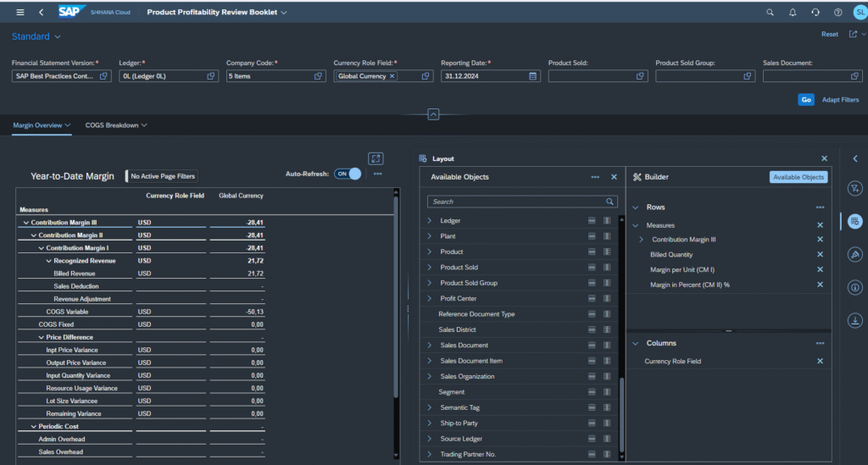Viewport: 868px width, 465px height.
Task: Remove Currency Role Field from columns
Action: click(x=820, y=361)
